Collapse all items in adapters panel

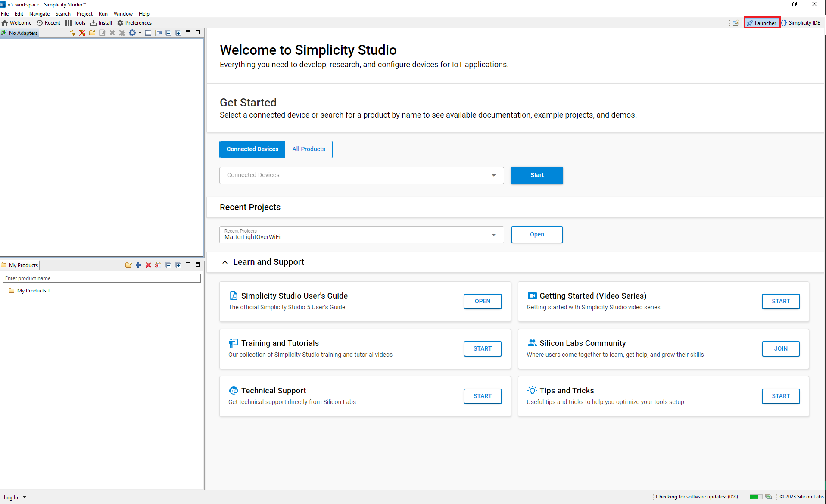point(168,33)
